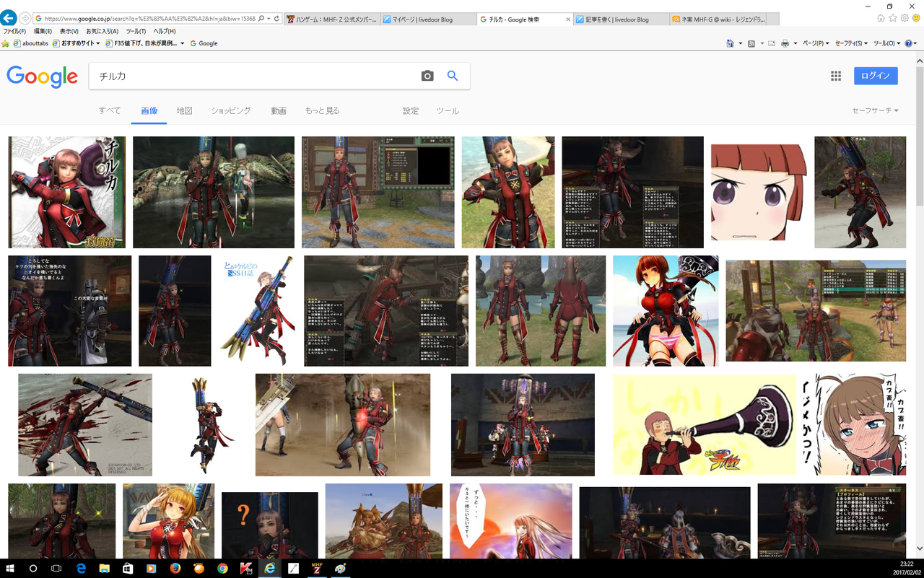
Task: Click the blue ログイン button
Action: (876, 76)
